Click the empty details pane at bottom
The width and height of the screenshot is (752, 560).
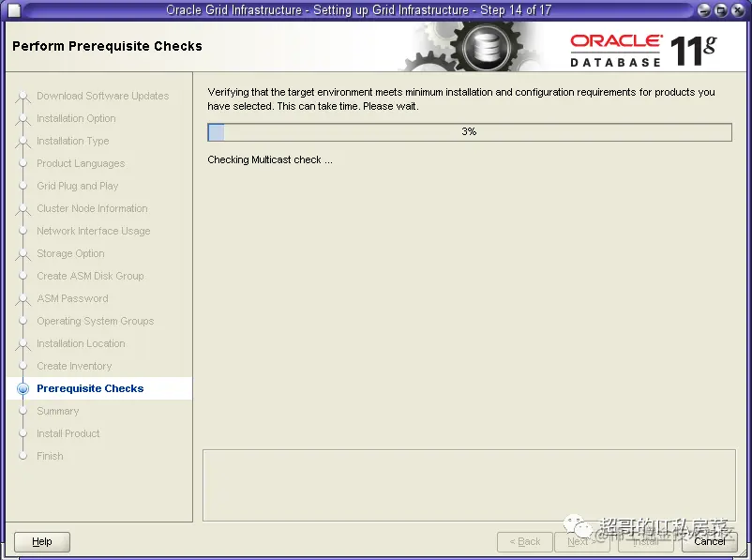469,485
